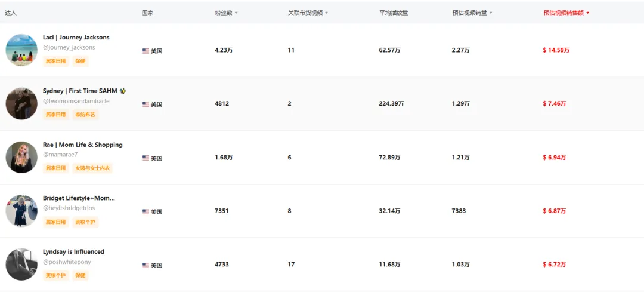Click 居家日用 tag under Bridget Lifestyle

[x=56, y=222]
